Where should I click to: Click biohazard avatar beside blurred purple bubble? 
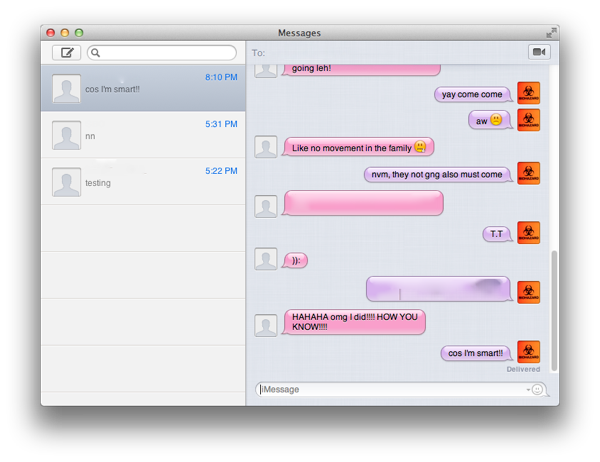(x=528, y=292)
